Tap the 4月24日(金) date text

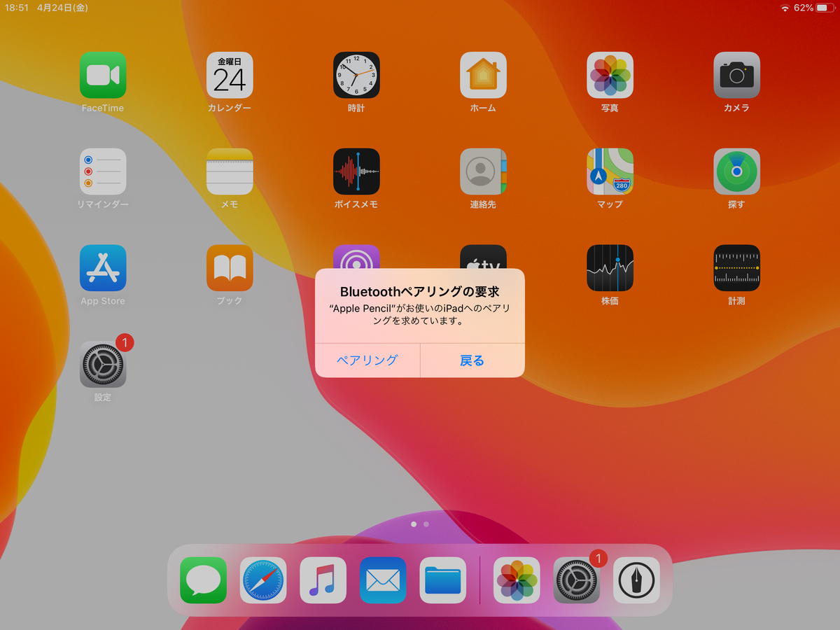(63, 8)
